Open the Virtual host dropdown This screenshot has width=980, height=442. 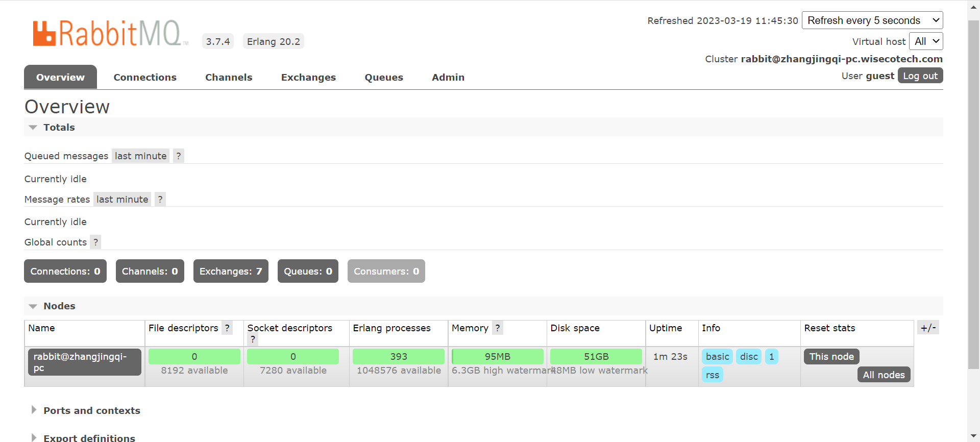coord(926,41)
